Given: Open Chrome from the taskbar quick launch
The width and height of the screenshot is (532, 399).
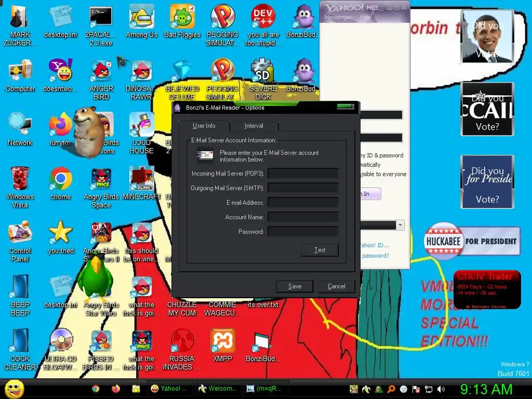Looking at the screenshot, I should click(96, 389).
